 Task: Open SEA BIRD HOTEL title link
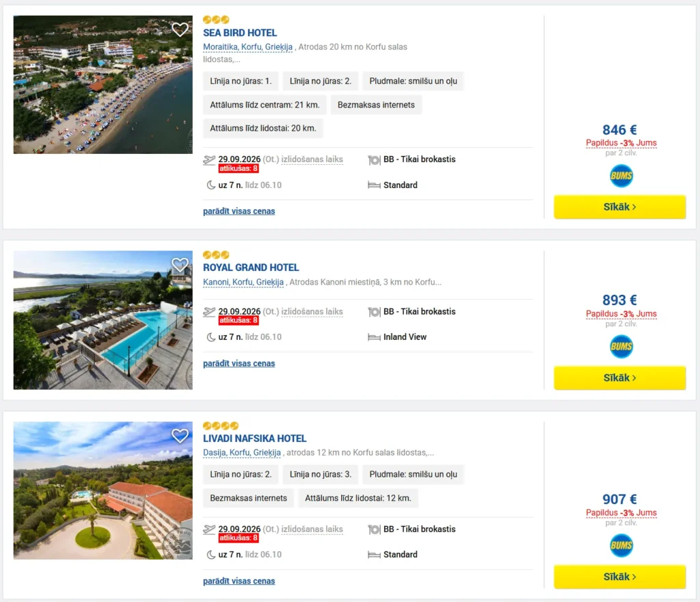pos(240,33)
